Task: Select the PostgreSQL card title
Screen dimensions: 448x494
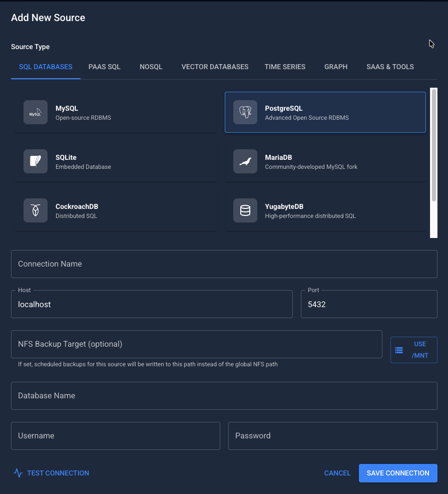Action: coord(284,108)
